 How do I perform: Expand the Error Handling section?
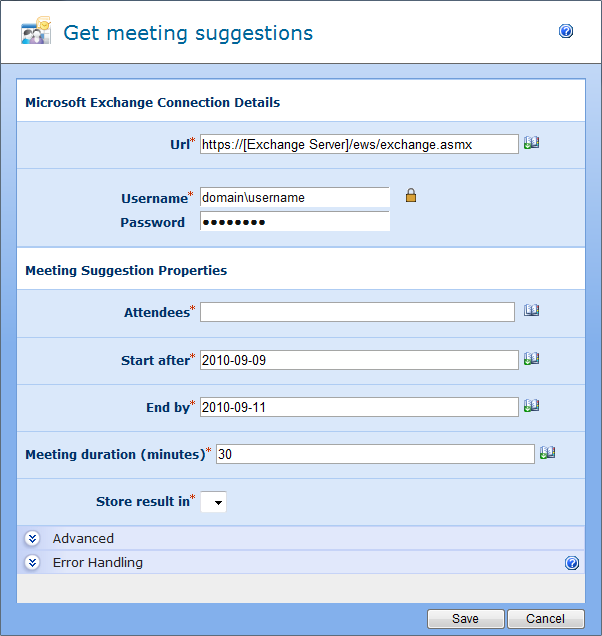32,562
